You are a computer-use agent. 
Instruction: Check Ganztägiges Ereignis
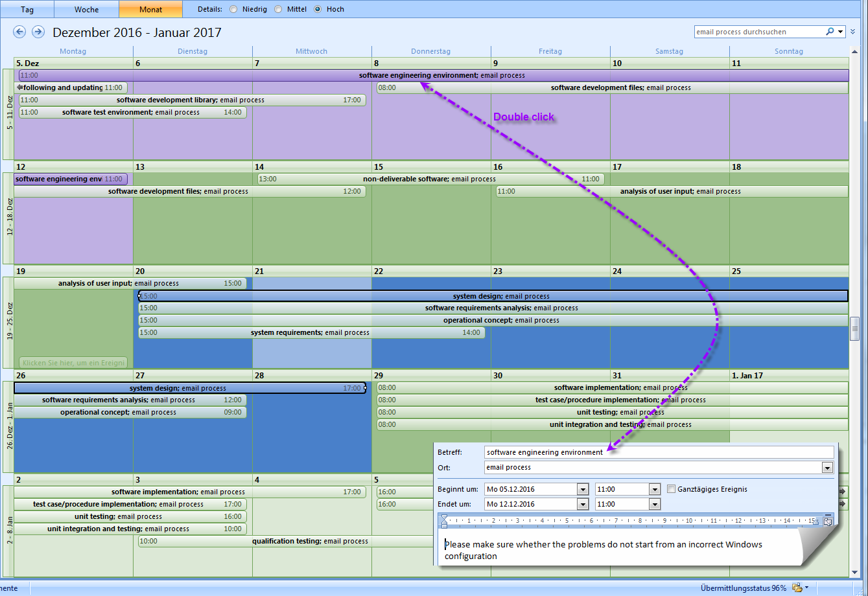[x=672, y=489]
